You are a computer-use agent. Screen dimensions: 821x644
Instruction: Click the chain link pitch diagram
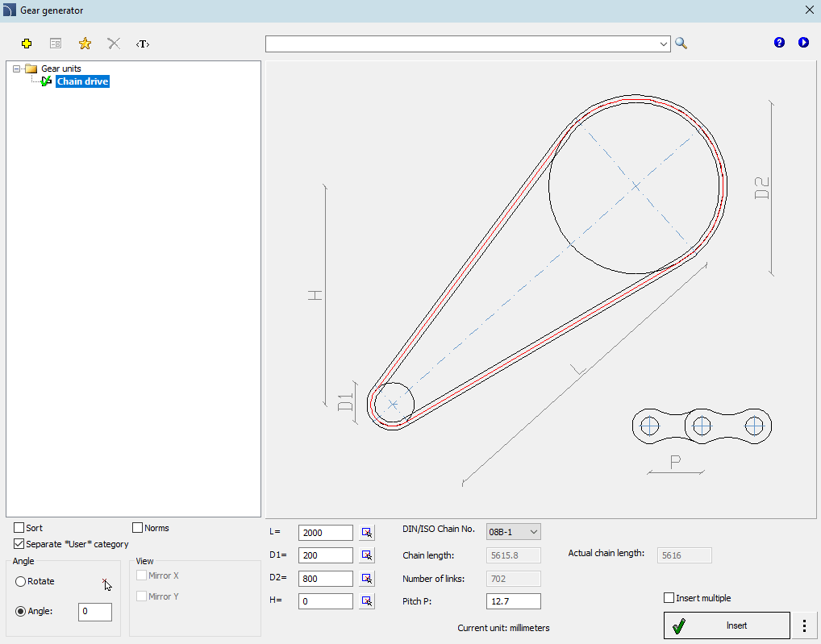point(702,426)
